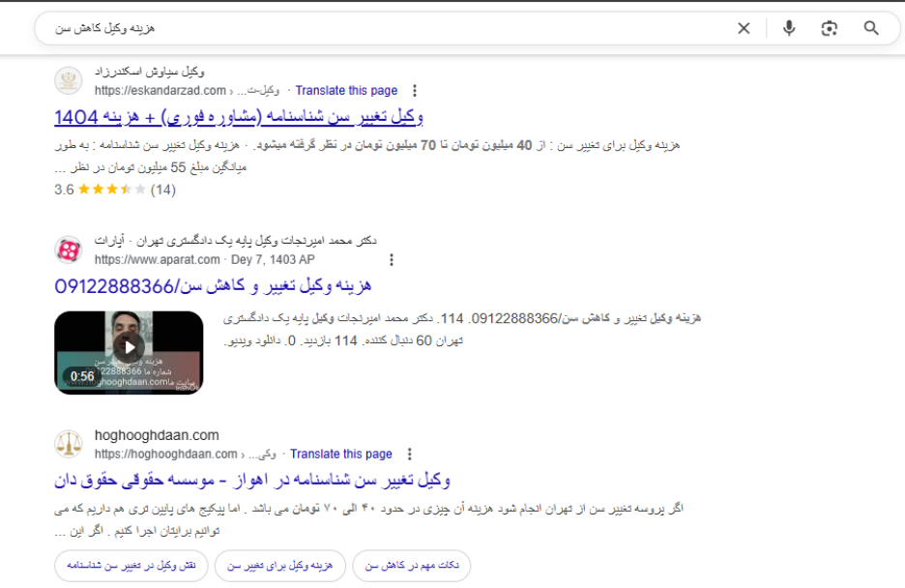Select the 'نقش وکیل در تغییر سن شناسنامه' chip
The width and height of the screenshot is (905, 588).
pyautogui.click(x=130, y=566)
